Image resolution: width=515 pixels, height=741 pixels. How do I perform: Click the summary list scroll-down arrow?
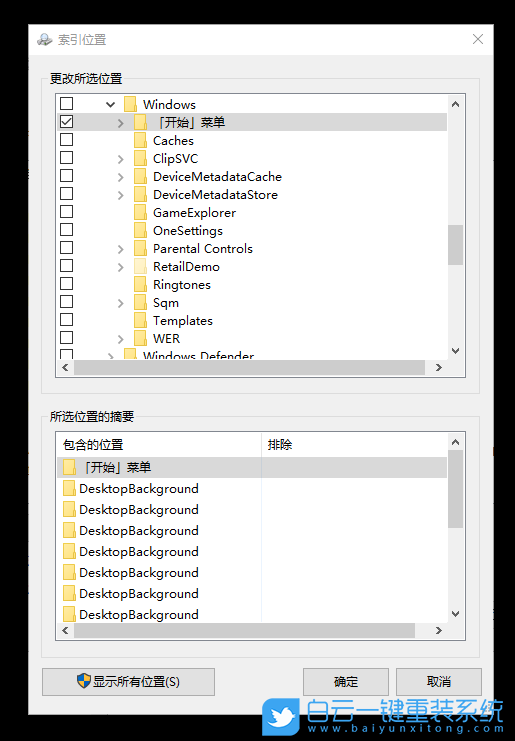tap(455, 614)
